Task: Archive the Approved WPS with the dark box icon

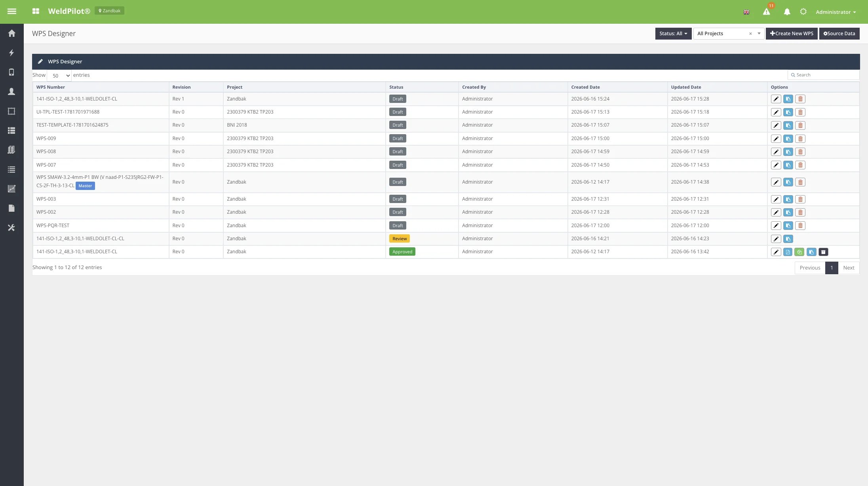Action: (x=823, y=252)
